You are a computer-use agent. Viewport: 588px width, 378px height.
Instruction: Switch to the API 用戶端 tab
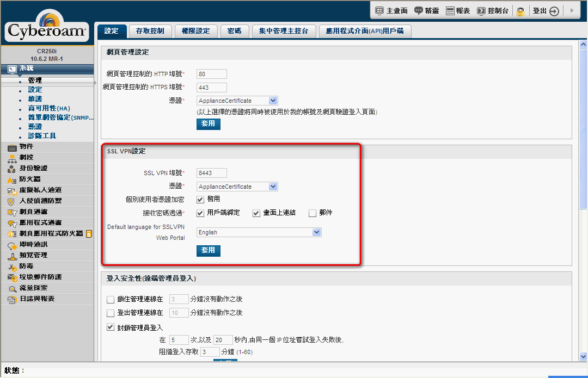[365, 31]
